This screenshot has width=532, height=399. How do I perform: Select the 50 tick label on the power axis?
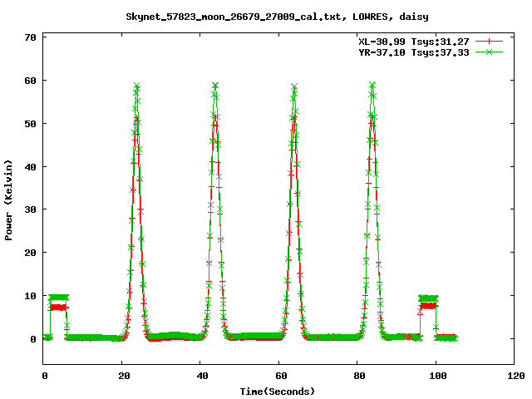[30, 124]
